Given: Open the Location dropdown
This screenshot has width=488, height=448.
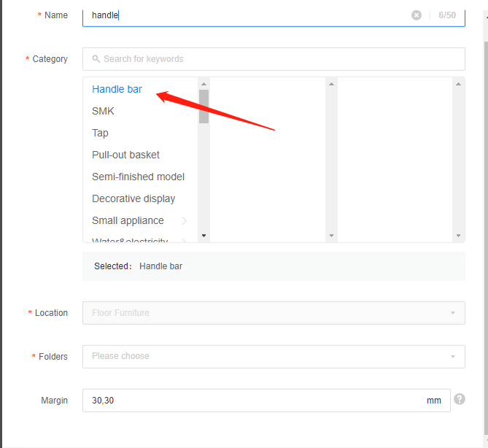Looking at the screenshot, I should point(274,313).
